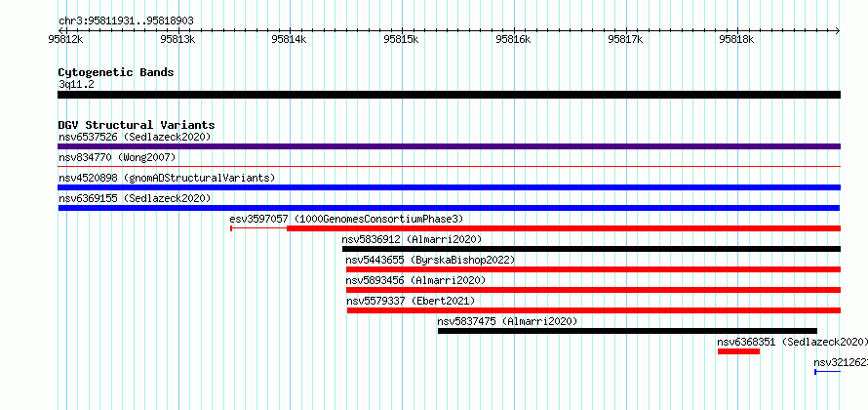Open variant label nsv5836912 (Almarri2020)
Viewport: 868px width, 410px height.
click(x=412, y=239)
